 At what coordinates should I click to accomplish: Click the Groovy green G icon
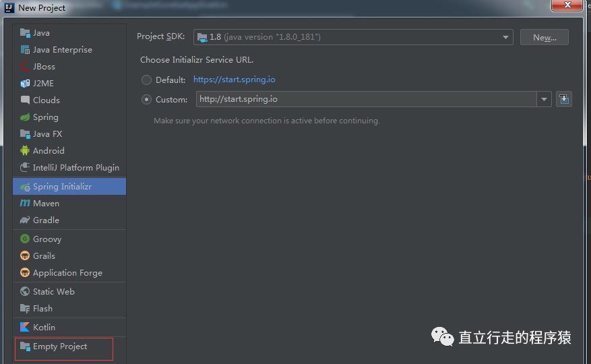(x=25, y=239)
